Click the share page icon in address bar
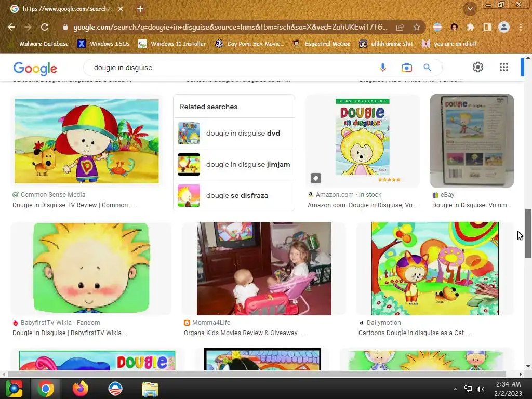The width and height of the screenshot is (532, 399). click(400, 27)
